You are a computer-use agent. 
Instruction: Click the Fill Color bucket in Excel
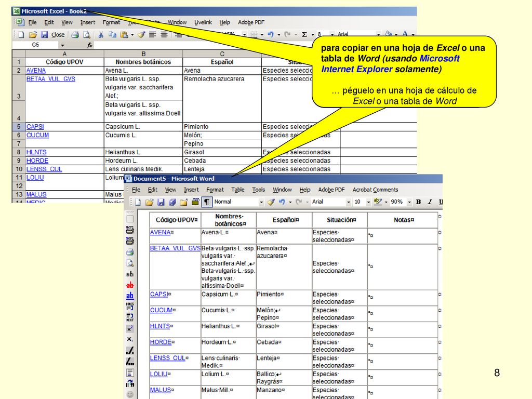pyautogui.click(x=389, y=34)
